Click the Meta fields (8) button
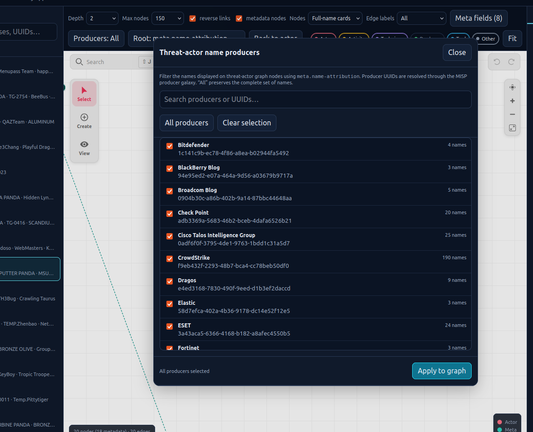This screenshot has width=533, height=432. (479, 18)
